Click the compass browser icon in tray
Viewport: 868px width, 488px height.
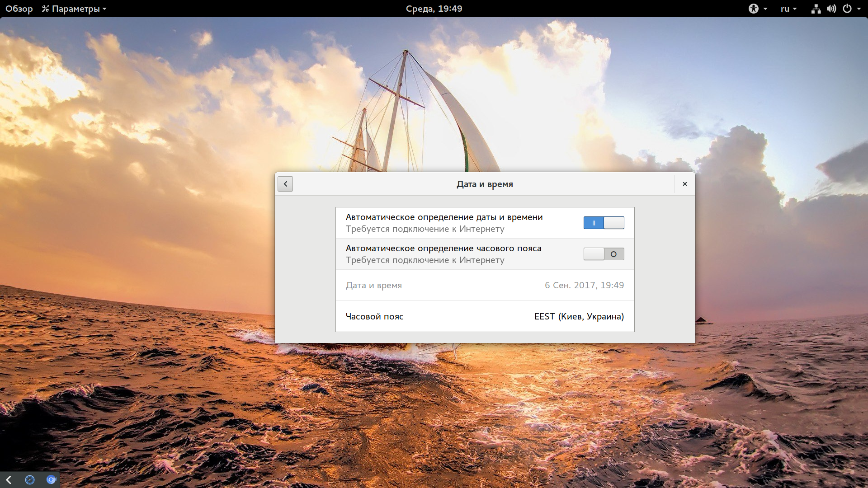click(30, 480)
